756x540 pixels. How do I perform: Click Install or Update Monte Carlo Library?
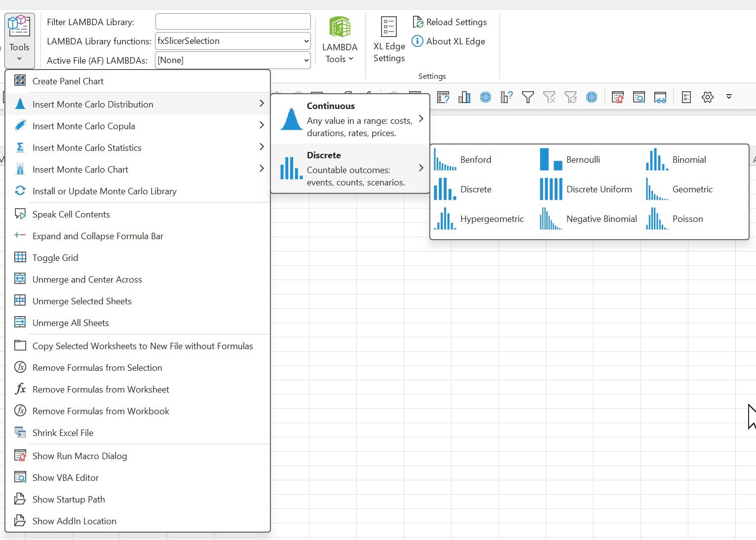(138, 191)
